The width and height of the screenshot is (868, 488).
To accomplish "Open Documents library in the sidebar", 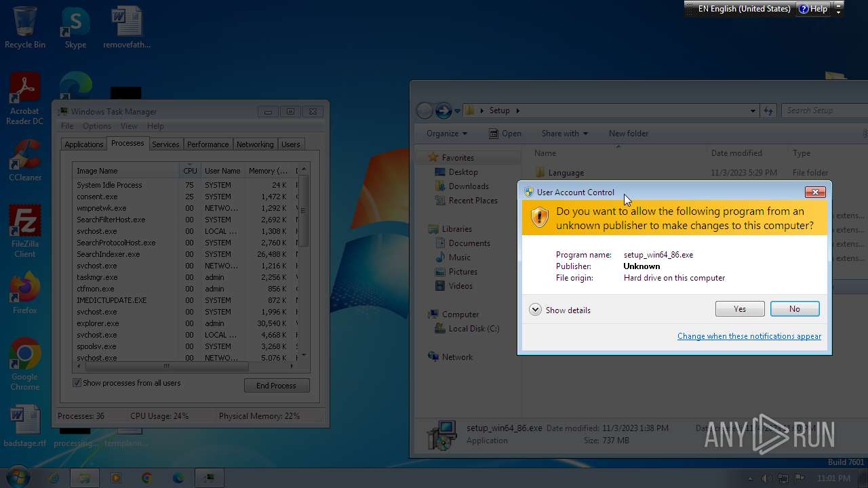I will 469,243.
